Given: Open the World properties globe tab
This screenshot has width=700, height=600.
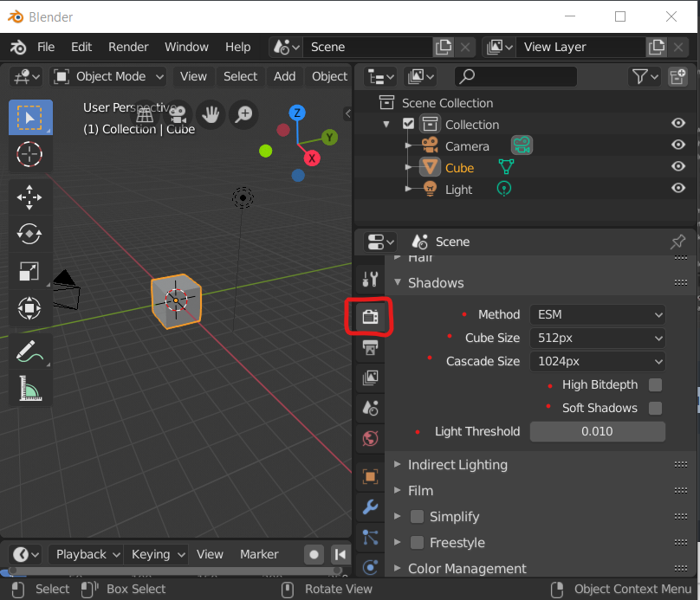Looking at the screenshot, I should coord(370,438).
